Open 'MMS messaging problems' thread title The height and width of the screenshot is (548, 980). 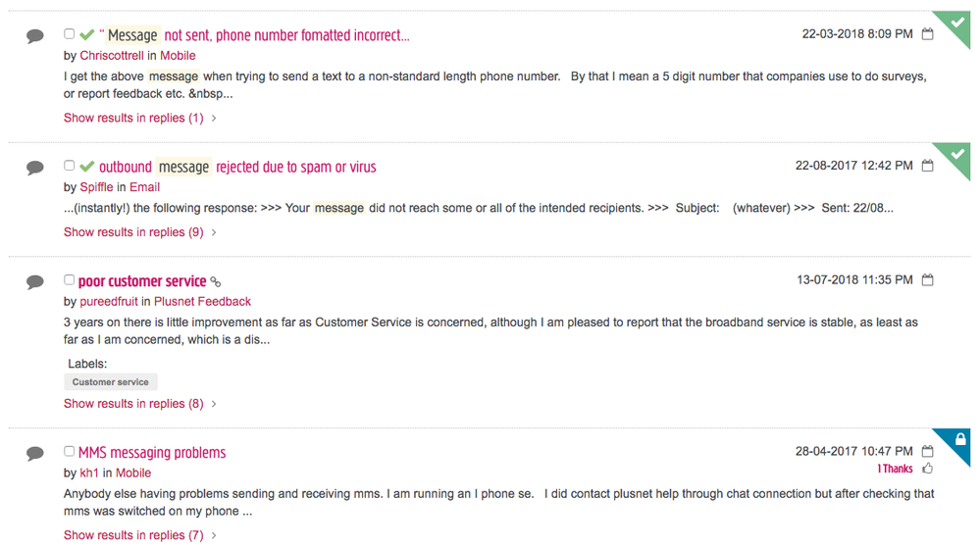[152, 453]
